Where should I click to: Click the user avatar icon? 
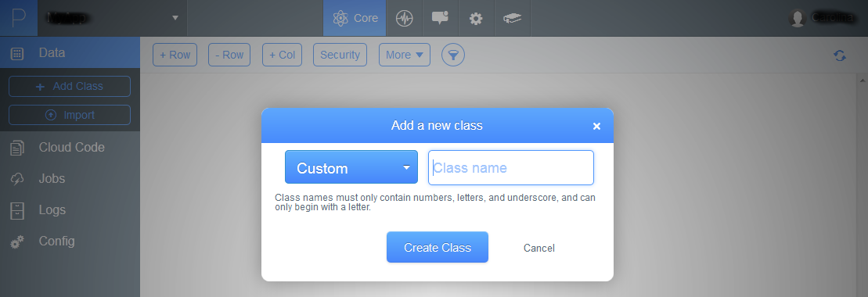[x=797, y=18]
